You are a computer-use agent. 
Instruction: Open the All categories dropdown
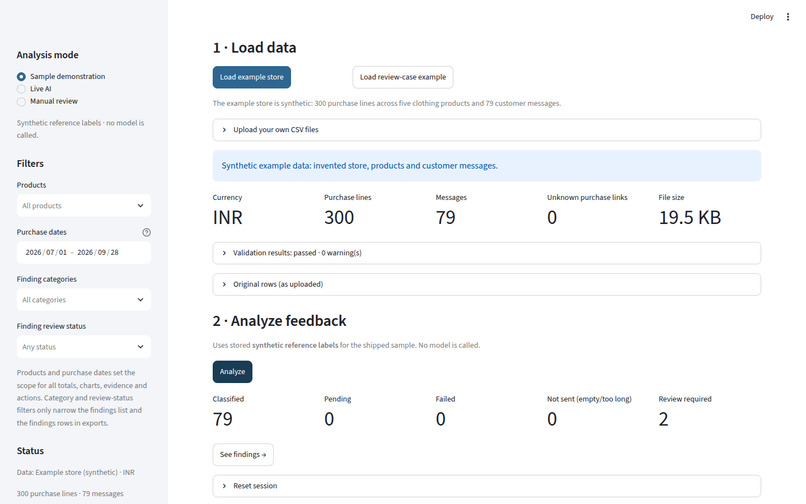[84, 300]
